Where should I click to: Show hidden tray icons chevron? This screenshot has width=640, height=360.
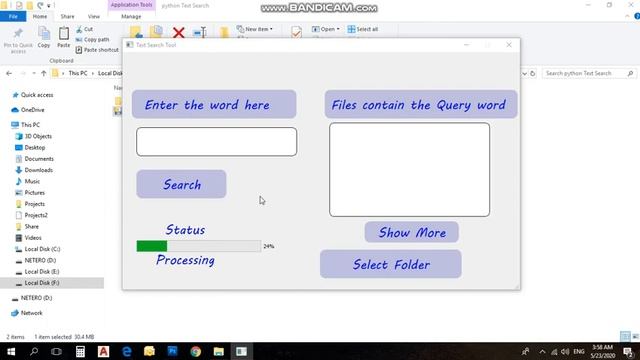[x=542, y=351]
